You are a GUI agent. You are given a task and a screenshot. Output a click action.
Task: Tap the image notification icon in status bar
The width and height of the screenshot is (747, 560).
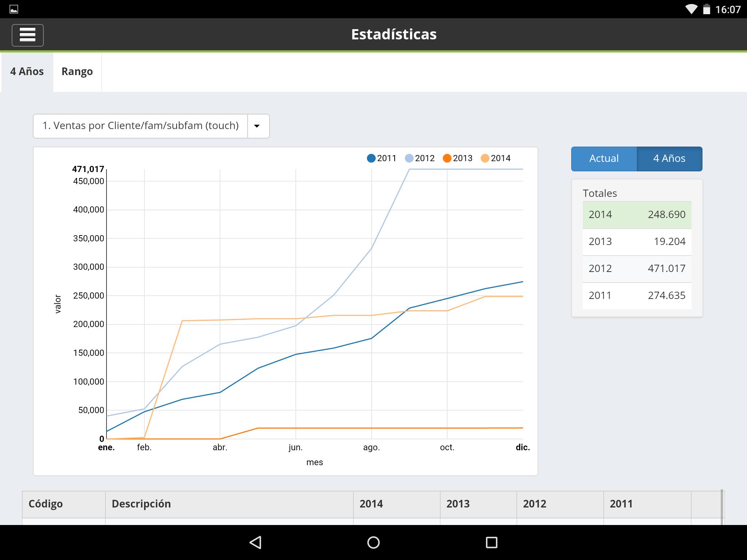click(14, 9)
